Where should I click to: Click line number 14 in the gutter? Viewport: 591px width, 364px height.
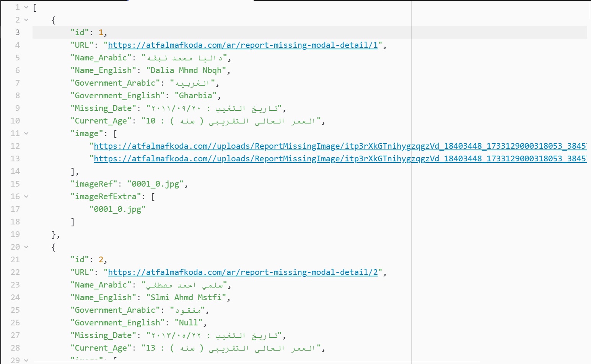(15, 171)
